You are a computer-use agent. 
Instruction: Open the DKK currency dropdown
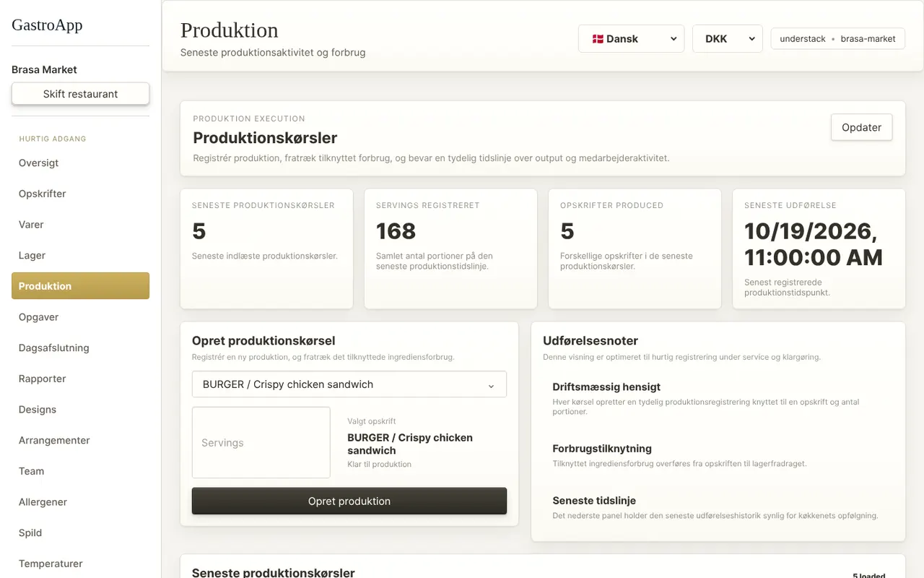[728, 39]
